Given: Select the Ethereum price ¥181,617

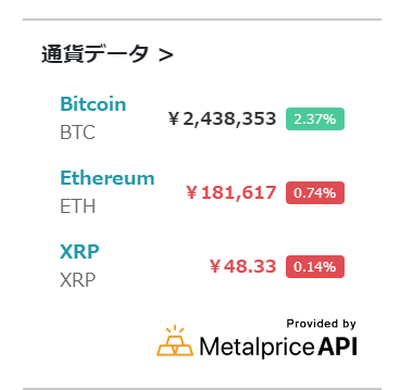Looking at the screenshot, I should coord(231,193).
